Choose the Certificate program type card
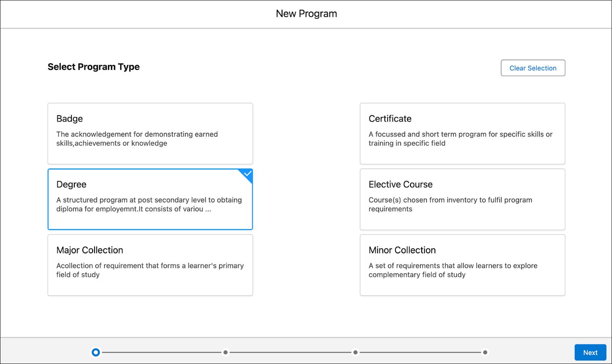Screen dimensions: 612x364 coord(462,134)
